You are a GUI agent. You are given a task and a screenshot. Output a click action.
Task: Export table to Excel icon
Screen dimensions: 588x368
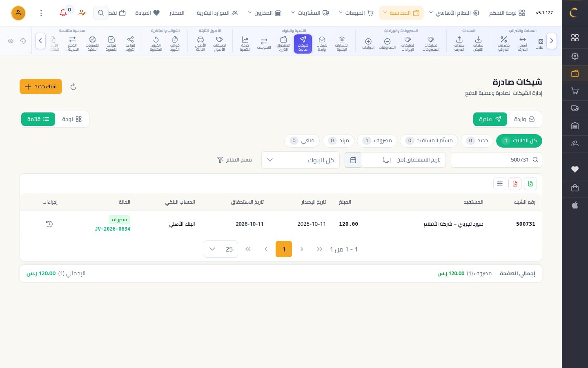coord(530,184)
